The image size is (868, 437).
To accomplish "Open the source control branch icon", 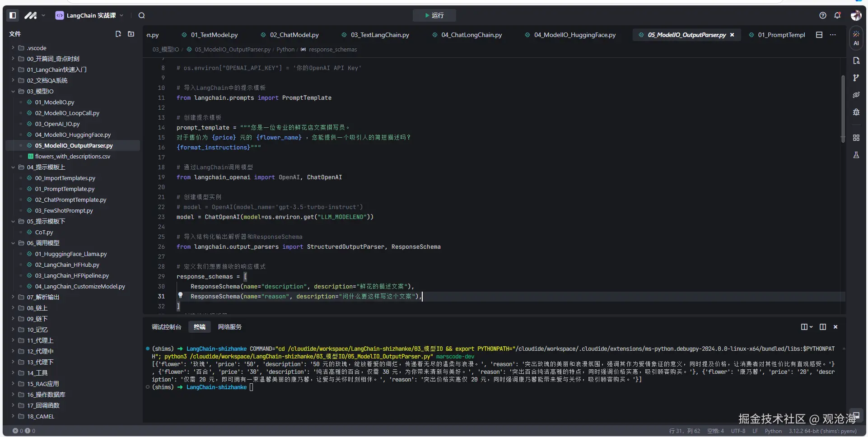I will (856, 78).
